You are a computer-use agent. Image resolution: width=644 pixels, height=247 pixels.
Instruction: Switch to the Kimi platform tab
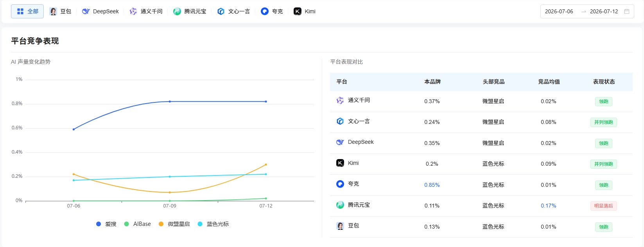(x=305, y=11)
